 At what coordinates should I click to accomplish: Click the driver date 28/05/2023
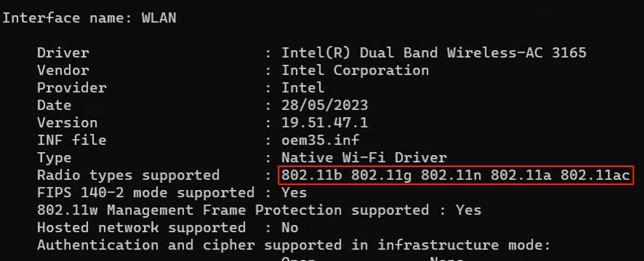(x=325, y=105)
